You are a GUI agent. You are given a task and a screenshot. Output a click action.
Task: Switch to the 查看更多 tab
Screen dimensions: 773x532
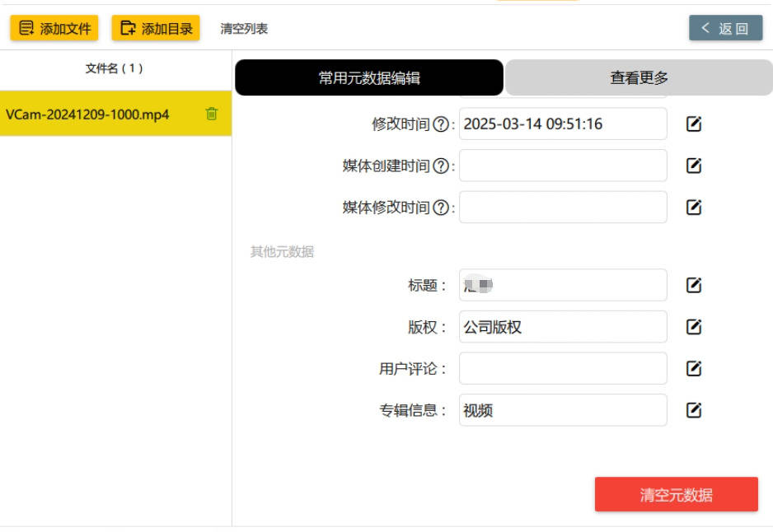click(x=637, y=76)
